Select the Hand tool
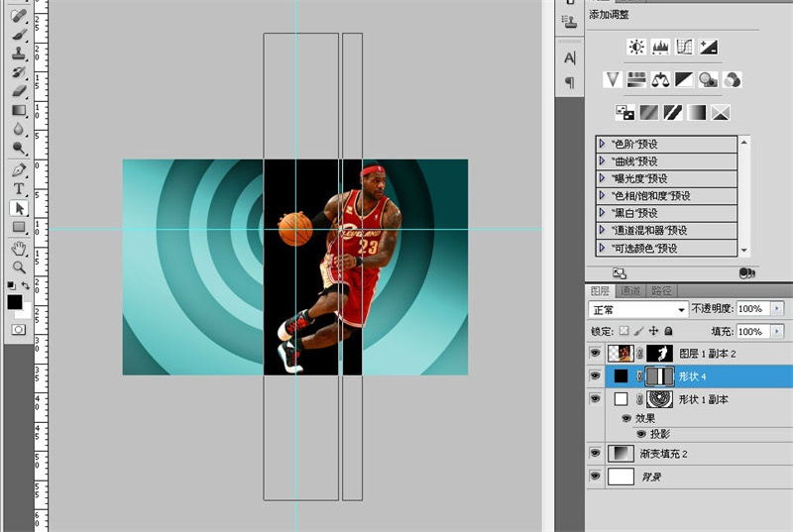Image resolution: width=793 pixels, height=532 pixels. [x=19, y=248]
